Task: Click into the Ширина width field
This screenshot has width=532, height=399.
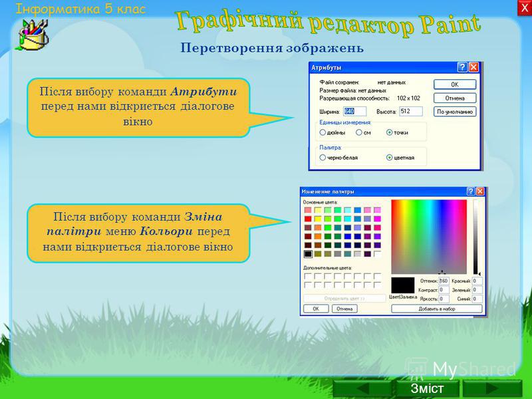Action: point(354,111)
